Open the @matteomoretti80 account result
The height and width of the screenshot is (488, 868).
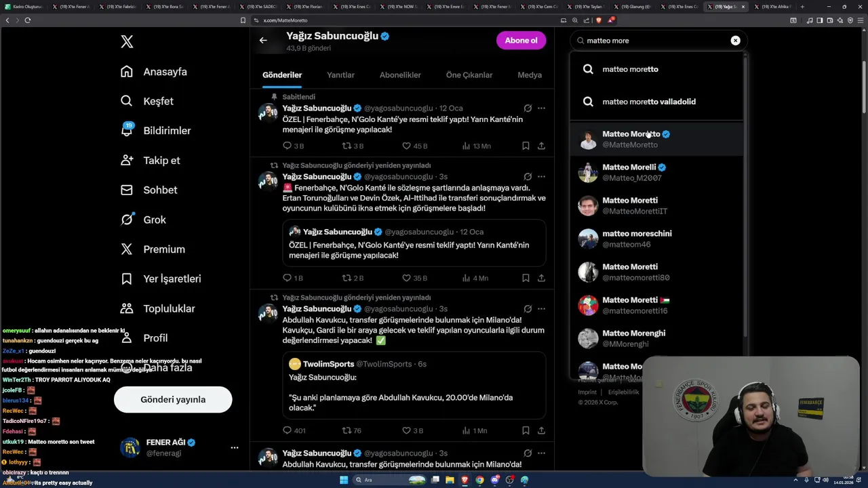(656, 272)
